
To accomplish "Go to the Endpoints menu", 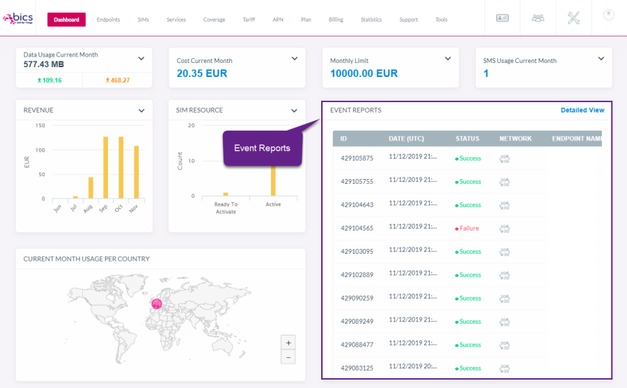I will [108, 20].
